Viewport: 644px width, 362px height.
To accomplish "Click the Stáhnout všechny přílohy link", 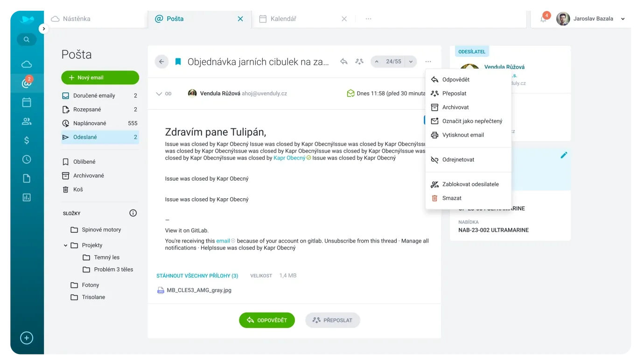I will (x=197, y=276).
